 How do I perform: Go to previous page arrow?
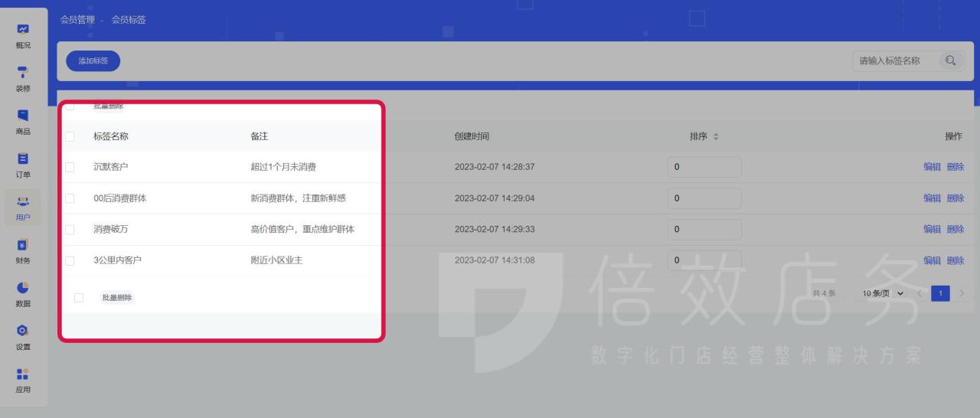click(x=920, y=293)
